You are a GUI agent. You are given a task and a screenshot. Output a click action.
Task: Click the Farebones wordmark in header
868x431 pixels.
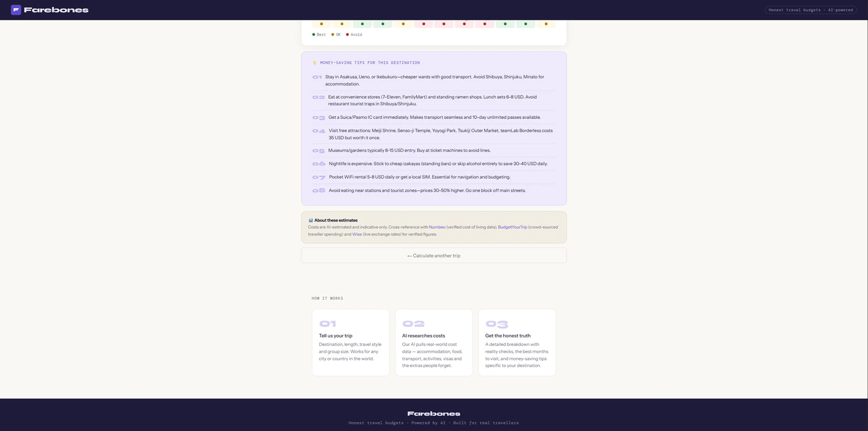56,10
